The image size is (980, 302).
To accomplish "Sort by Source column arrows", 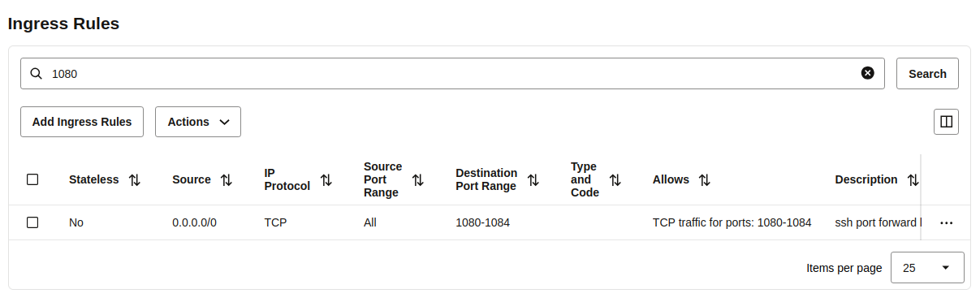I will click(227, 180).
